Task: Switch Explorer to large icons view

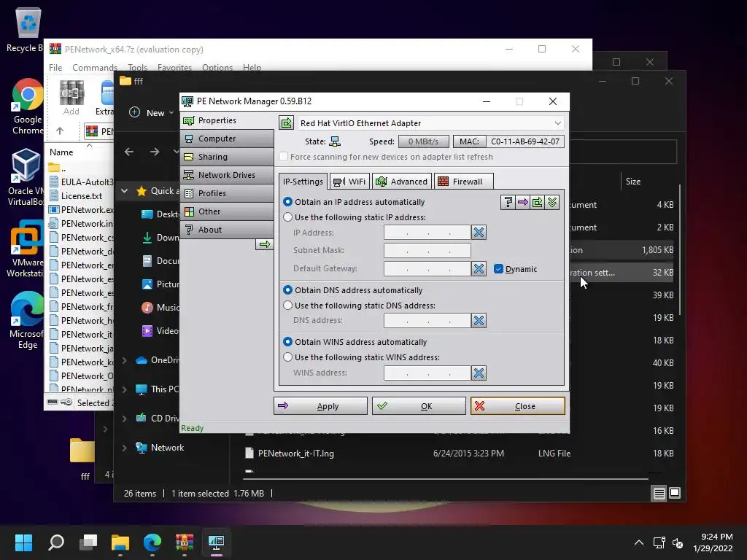Action: click(675, 493)
